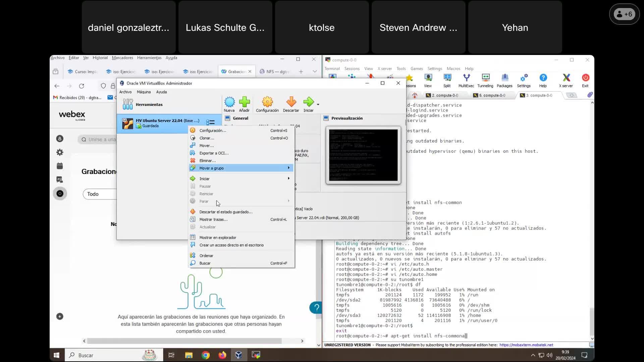The width and height of the screenshot is (644, 362).
Task: Open Configuración gear in VirtualBox toolbar
Action: point(267,102)
